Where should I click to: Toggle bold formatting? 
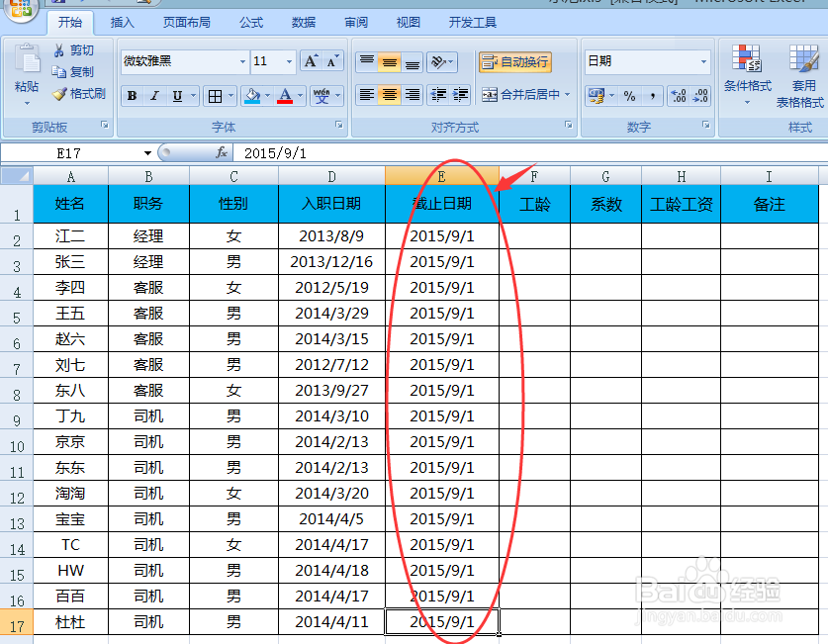[x=131, y=95]
